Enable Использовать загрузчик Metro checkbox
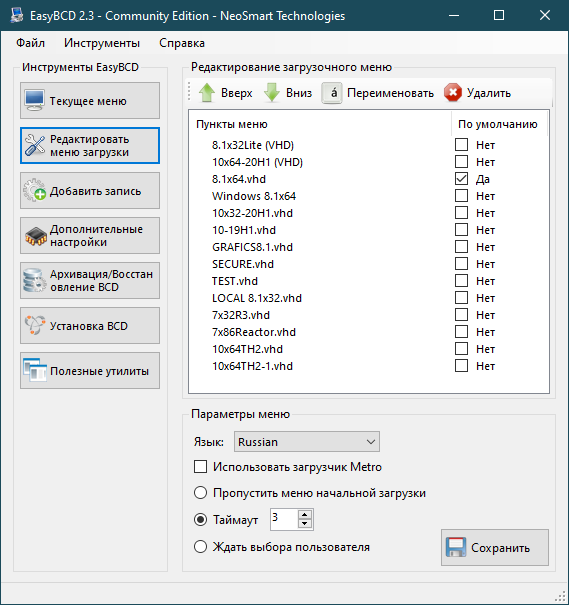The height and width of the screenshot is (605, 569). 200,466
